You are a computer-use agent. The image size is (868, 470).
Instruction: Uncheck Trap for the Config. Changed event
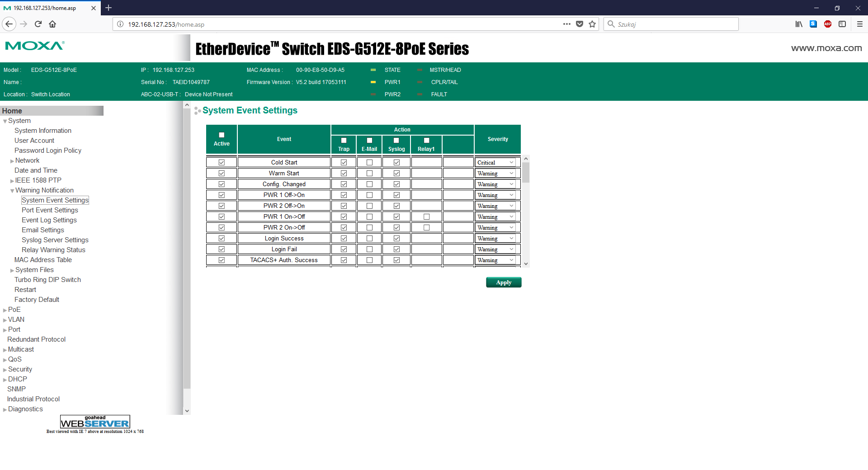[344, 184]
